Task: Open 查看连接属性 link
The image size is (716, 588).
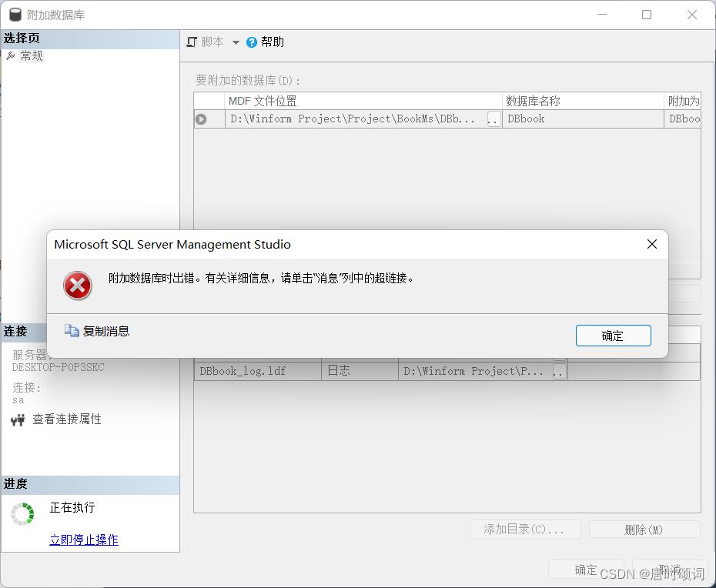Action: click(67, 419)
